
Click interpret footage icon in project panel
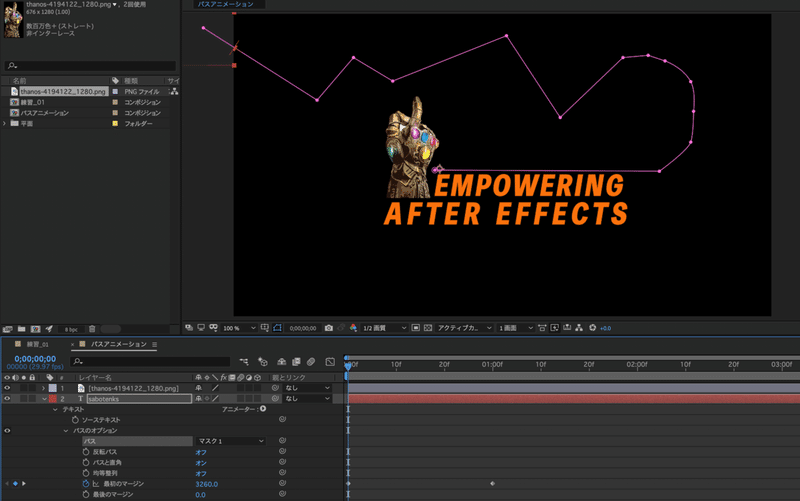pos(8,329)
